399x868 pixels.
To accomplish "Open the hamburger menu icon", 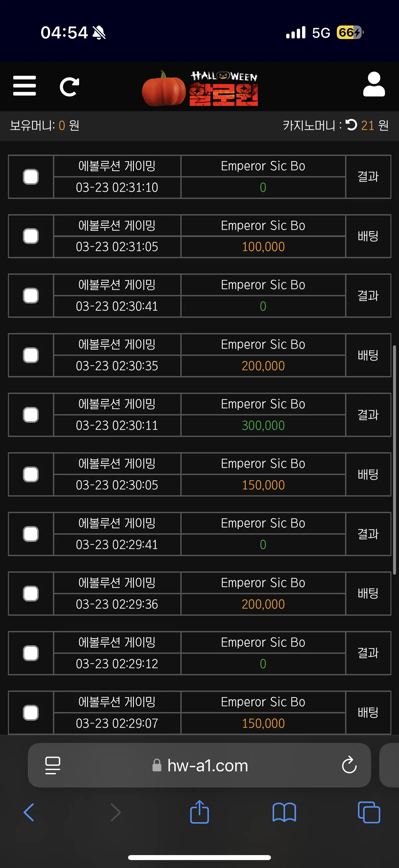I will 24,86.
